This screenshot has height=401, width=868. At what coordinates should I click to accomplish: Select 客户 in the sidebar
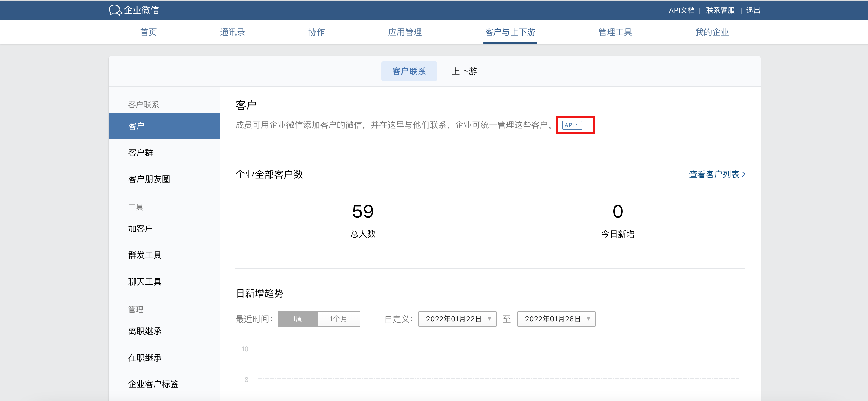(164, 126)
